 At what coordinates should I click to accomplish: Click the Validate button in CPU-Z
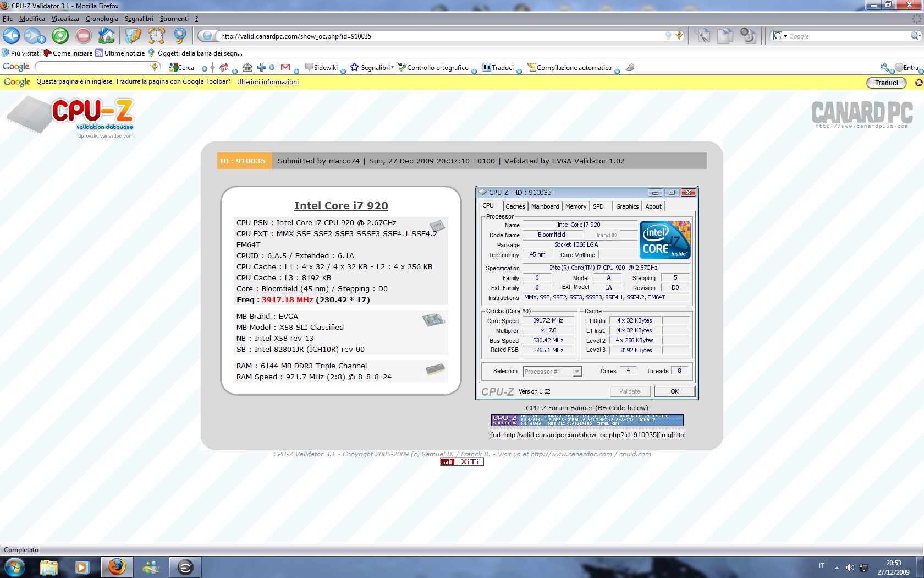tap(630, 391)
